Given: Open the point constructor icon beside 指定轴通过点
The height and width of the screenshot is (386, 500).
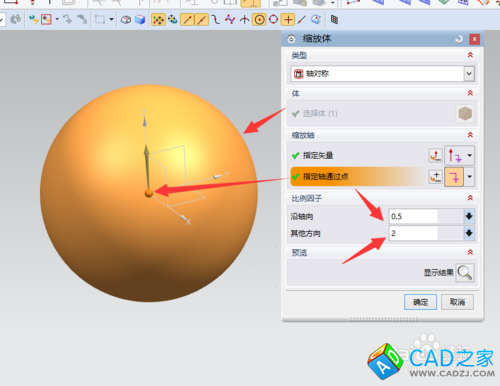Looking at the screenshot, I should tap(435, 177).
